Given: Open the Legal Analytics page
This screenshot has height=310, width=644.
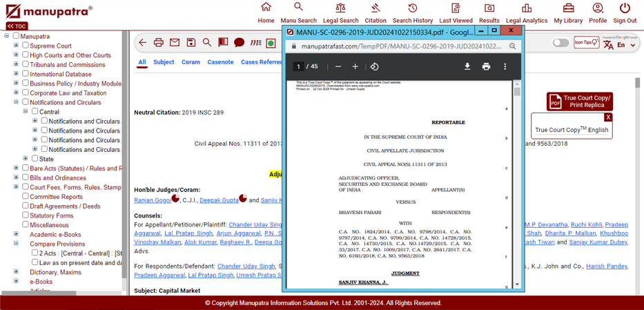Looking at the screenshot, I should (526, 13).
